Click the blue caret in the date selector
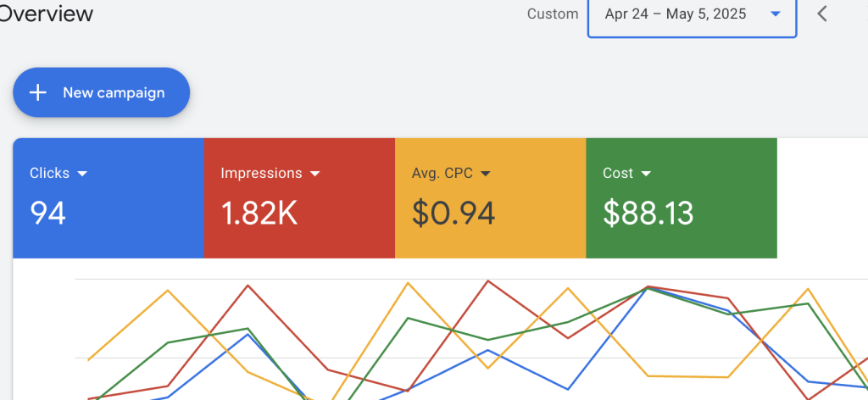Image resolution: width=868 pixels, height=400 pixels. [775, 14]
